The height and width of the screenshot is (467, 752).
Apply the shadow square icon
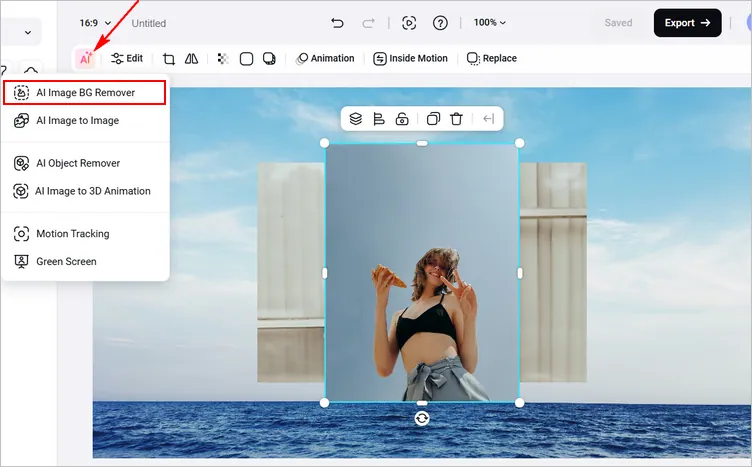click(270, 58)
